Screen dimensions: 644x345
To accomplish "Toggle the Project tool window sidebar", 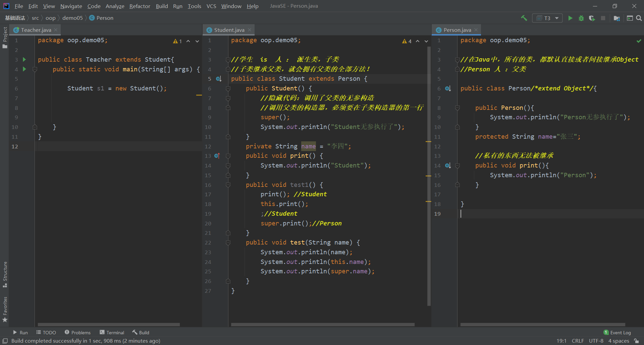I will 5,37.
